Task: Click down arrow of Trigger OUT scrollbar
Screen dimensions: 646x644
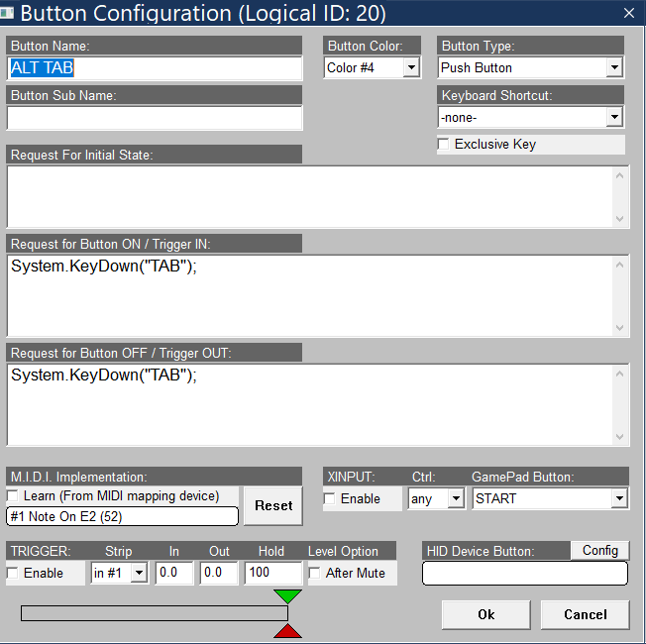Action: click(x=619, y=436)
